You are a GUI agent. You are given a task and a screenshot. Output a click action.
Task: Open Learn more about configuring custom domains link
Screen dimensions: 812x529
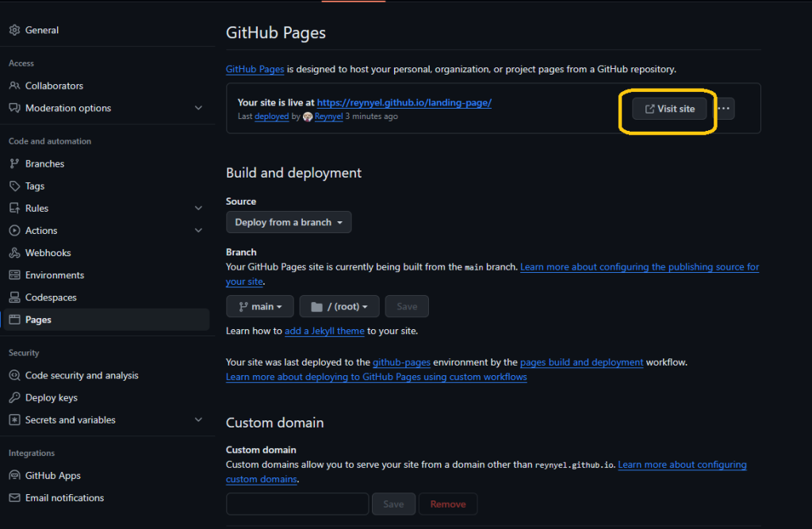(682, 465)
